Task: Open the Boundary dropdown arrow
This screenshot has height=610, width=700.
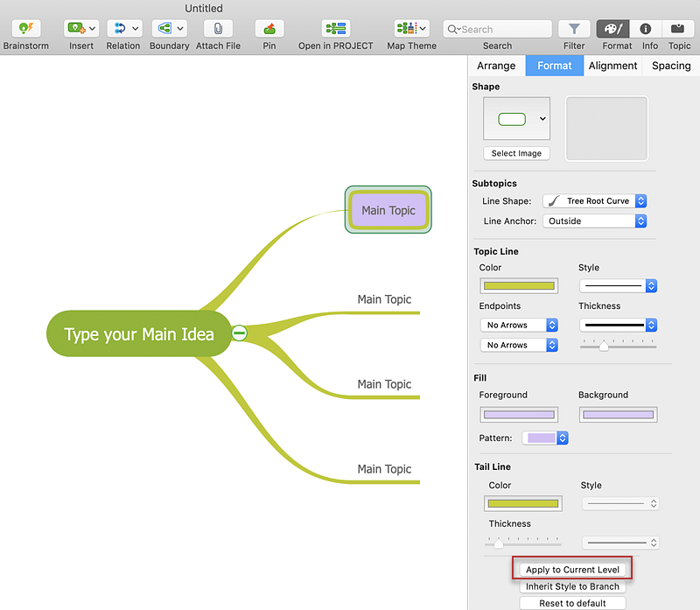Action: [x=180, y=29]
